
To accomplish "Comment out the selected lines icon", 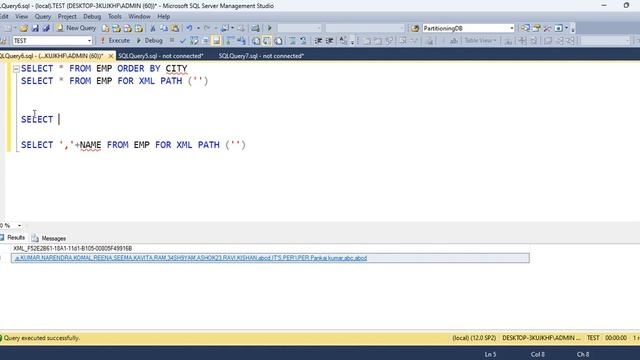I will coord(292,41).
